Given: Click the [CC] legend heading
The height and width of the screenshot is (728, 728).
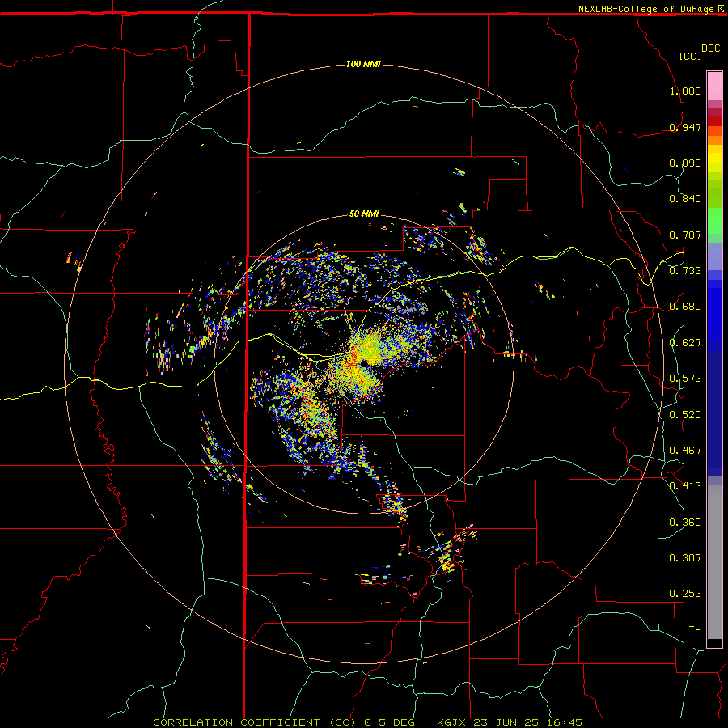Looking at the screenshot, I should (690, 56).
